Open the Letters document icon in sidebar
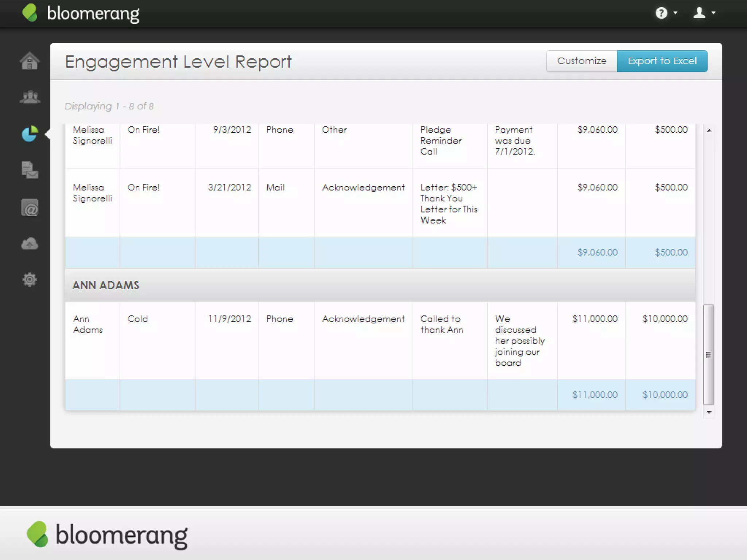 tap(30, 170)
